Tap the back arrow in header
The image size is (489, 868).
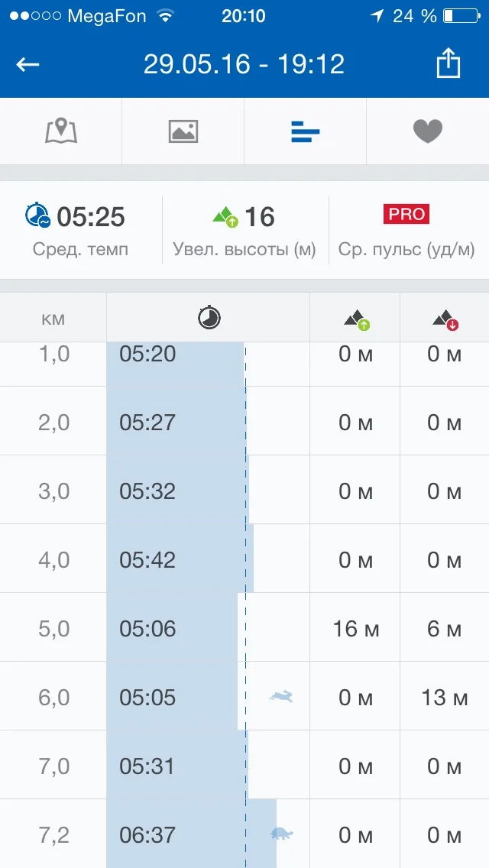pyautogui.click(x=28, y=64)
